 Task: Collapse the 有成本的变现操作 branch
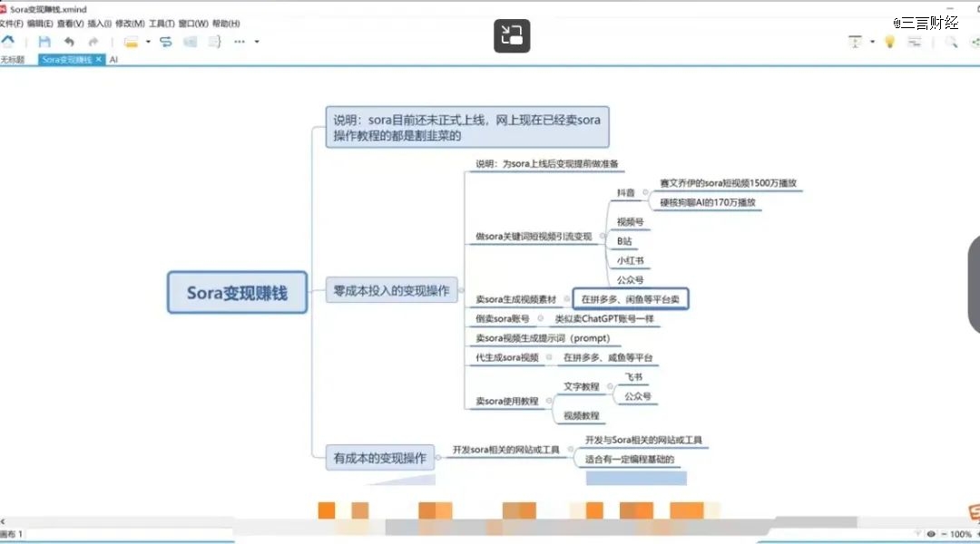point(437,457)
